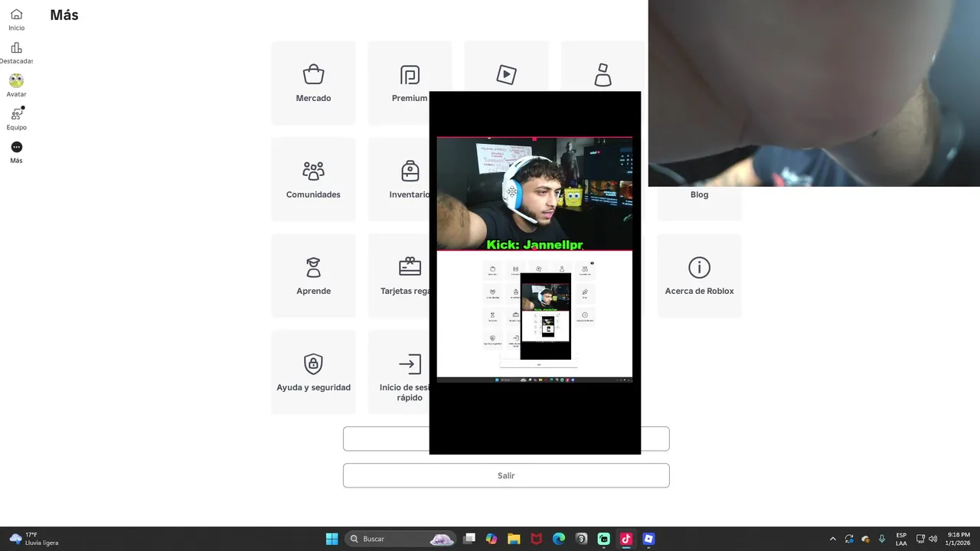Show hidden system tray icons
Viewport: 980px width, 551px height.
(x=833, y=539)
